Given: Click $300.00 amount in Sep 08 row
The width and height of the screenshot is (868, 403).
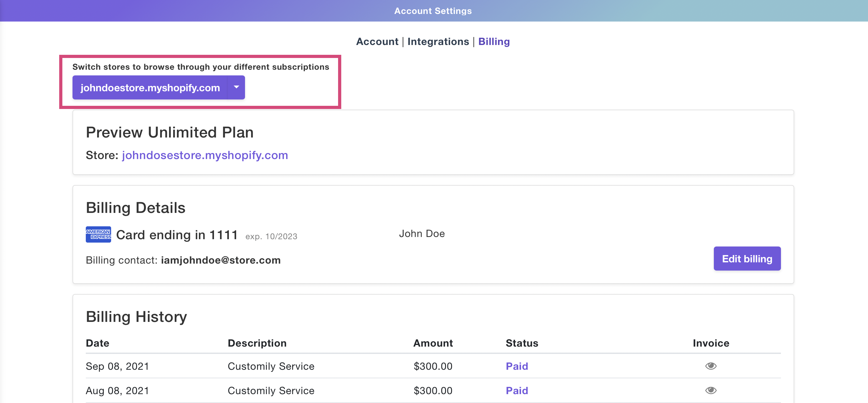Looking at the screenshot, I should [433, 366].
